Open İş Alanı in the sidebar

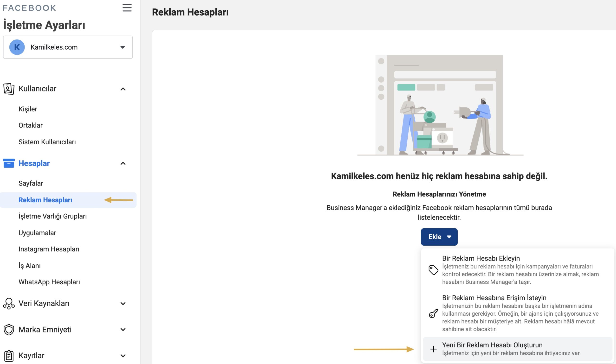pyautogui.click(x=29, y=266)
